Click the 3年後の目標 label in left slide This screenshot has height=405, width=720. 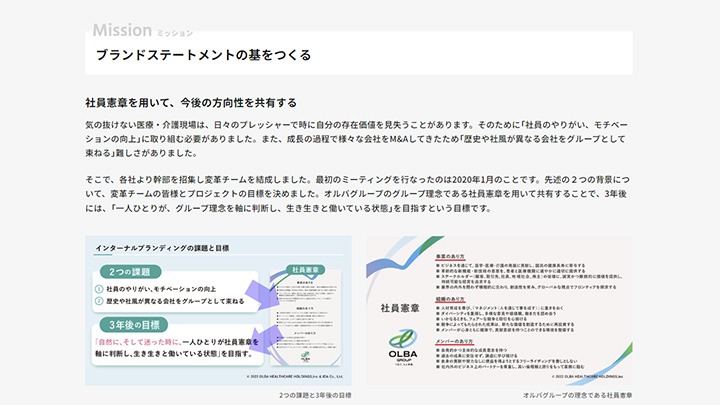click(x=134, y=325)
